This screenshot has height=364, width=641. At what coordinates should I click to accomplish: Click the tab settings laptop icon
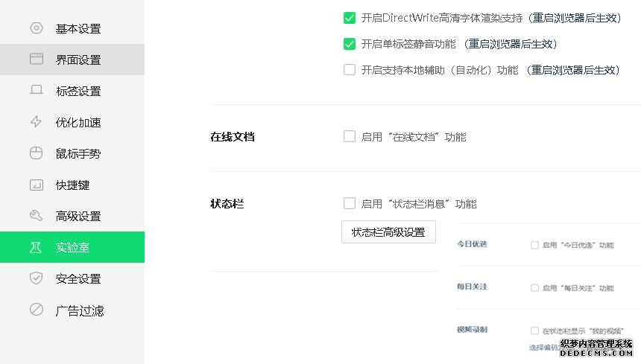[37, 91]
